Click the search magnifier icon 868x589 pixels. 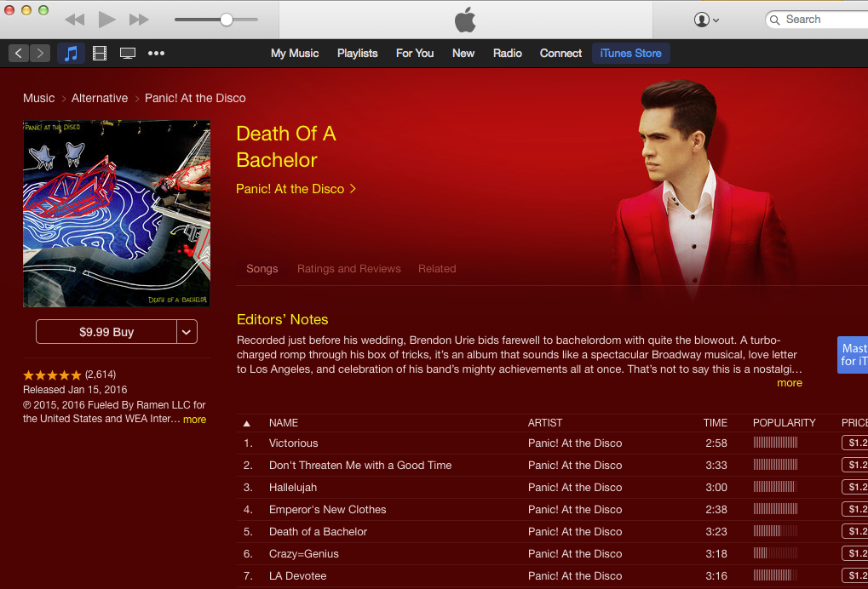coord(775,20)
